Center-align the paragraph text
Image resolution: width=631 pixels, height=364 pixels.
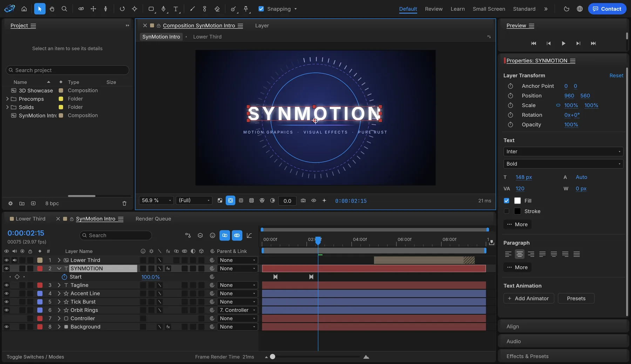pos(520,254)
